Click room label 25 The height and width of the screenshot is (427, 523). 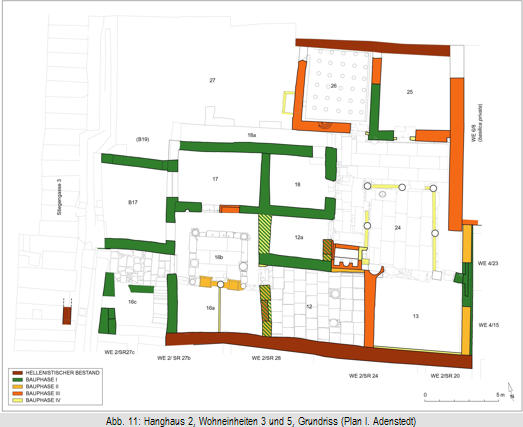[410, 92]
